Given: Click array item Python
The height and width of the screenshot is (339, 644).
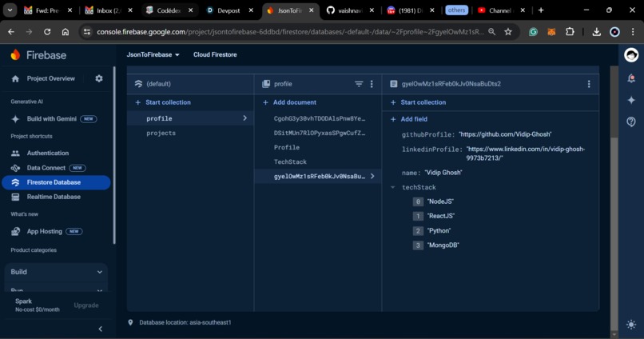Looking at the screenshot, I should (x=439, y=231).
